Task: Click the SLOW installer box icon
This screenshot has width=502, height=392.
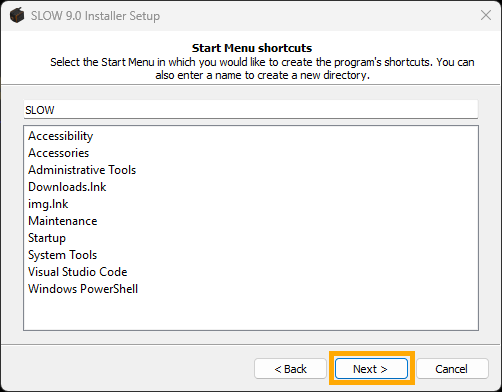Action: pos(17,15)
